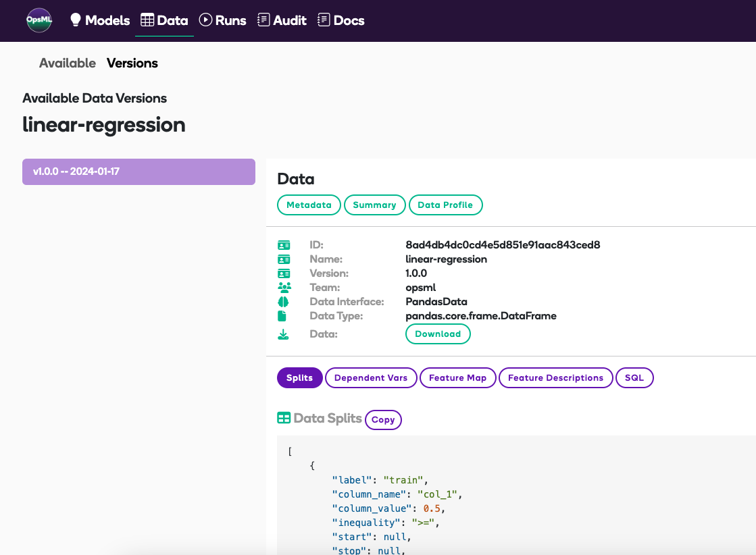This screenshot has width=756, height=555.
Task: Click the name value linear-regression
Action: [446, 259]
